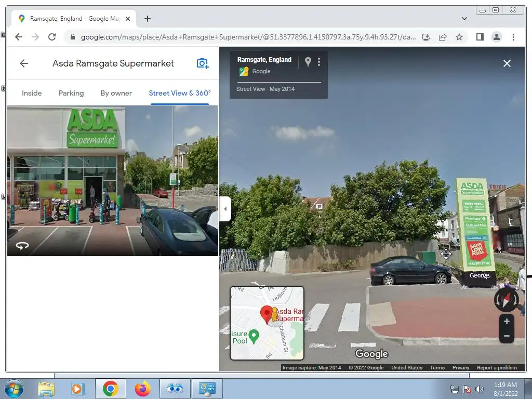Open the Windows Start menu

click(14, 389)
